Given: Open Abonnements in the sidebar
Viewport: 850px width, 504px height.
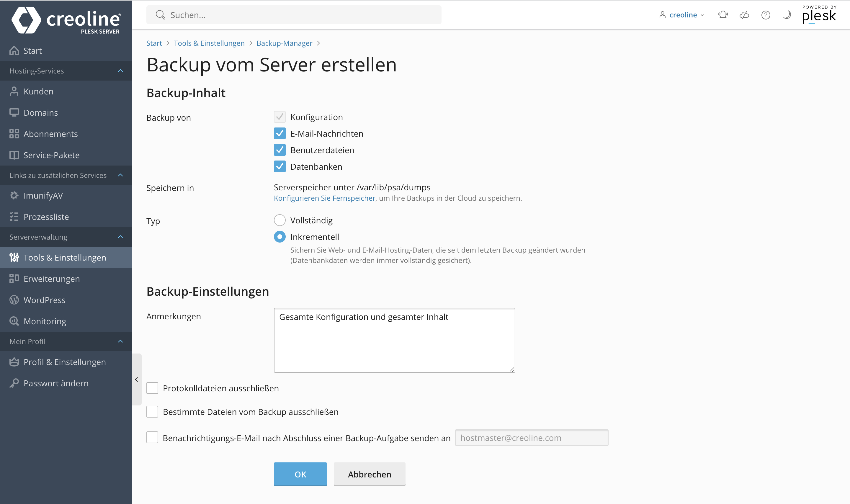Looking at the screenshot, I should 66,134.
